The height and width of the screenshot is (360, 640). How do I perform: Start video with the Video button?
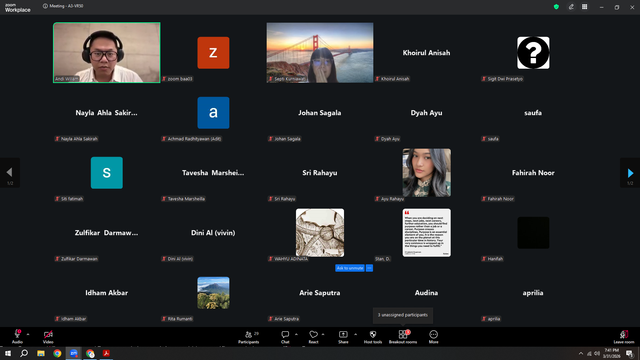(x=48, y=336)
